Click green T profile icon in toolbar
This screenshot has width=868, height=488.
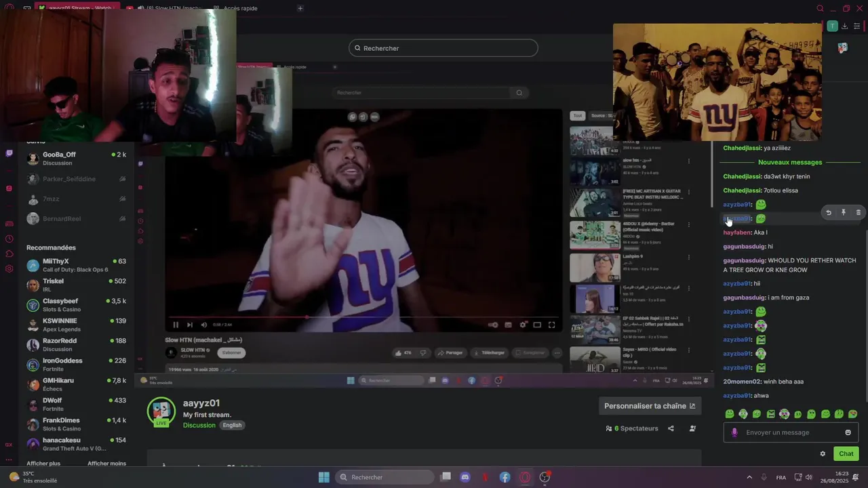pos(832,26)
